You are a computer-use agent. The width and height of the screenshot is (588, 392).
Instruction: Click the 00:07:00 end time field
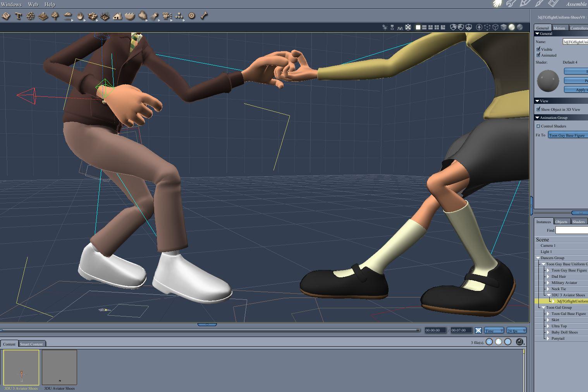point(461,330)
